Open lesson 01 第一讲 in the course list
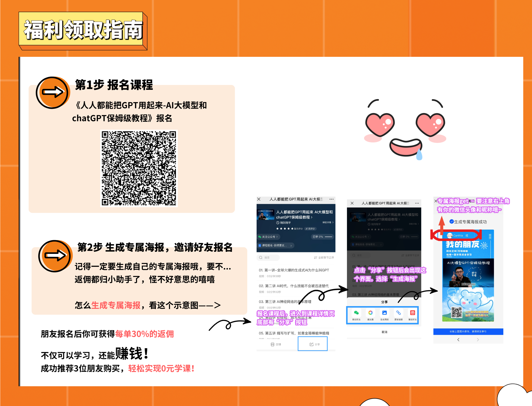Viewport: 532px width, 406px height. pos(296,273)
